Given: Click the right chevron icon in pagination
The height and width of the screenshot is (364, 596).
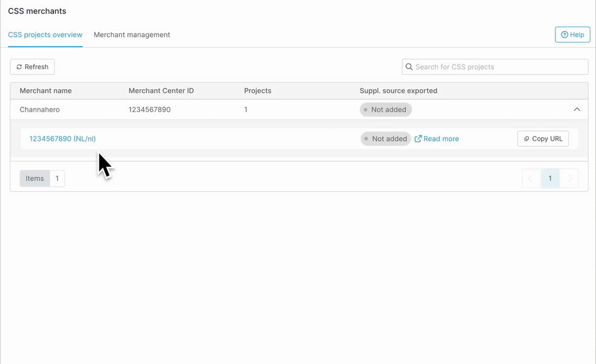Looking at the screenshot, I should (570, 178).
